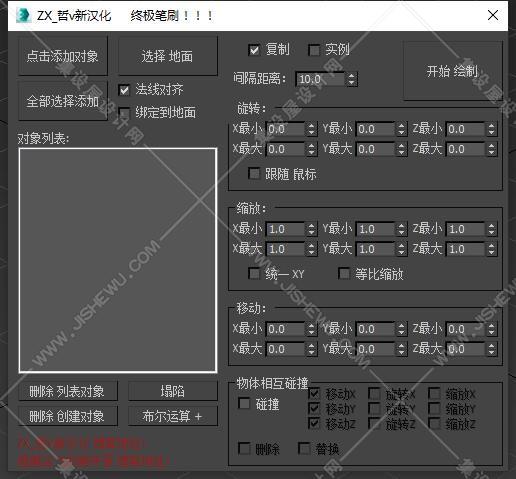Image resolution: width=516 pixels, height=479 pixels.
Task: Enable the 碰撞 collision checkbox
Action: tap(244, 403)
